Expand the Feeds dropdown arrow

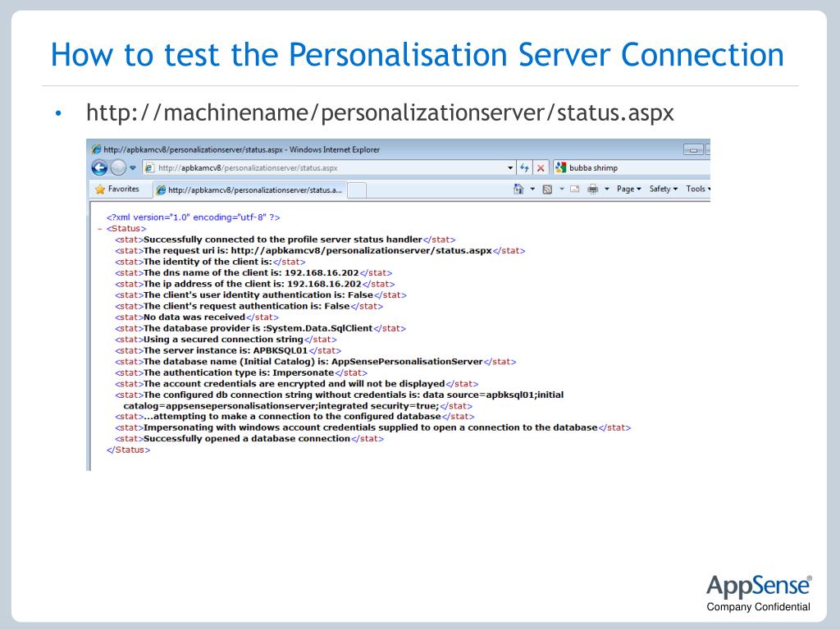tap(561, 189)
